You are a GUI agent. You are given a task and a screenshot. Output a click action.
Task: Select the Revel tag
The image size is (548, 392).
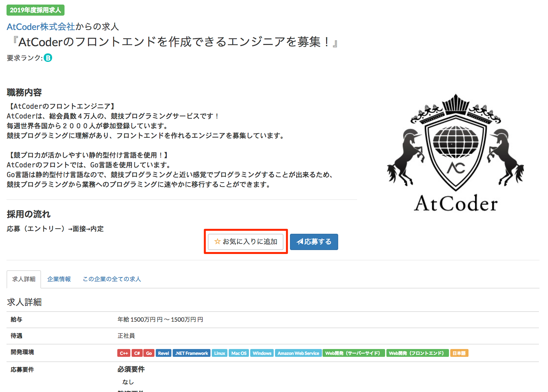coord(164,353)
